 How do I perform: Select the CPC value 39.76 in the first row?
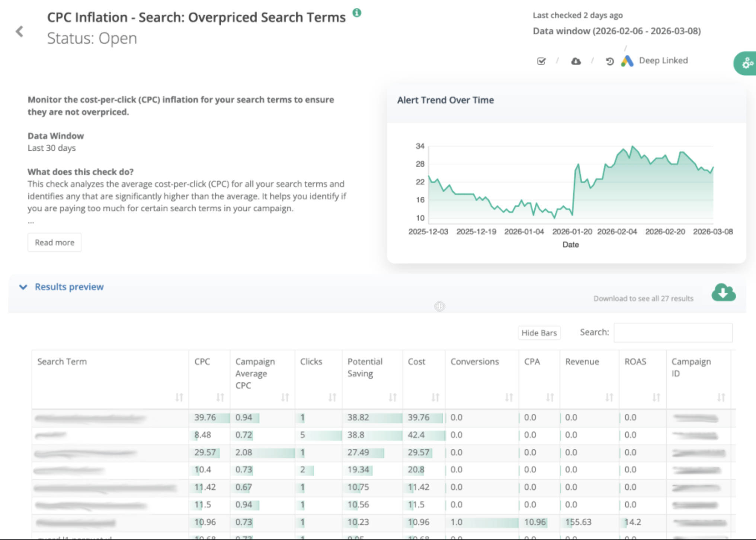coord(205,417)
